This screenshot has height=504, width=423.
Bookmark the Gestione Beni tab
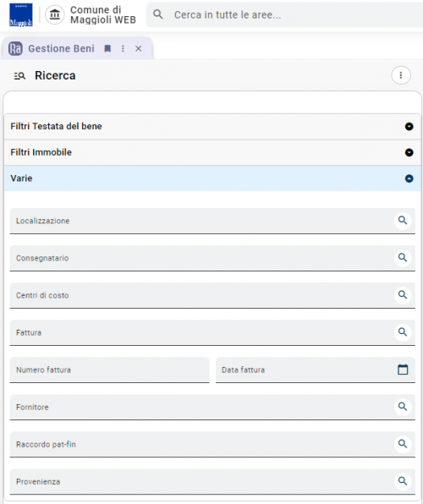point(107,48)
